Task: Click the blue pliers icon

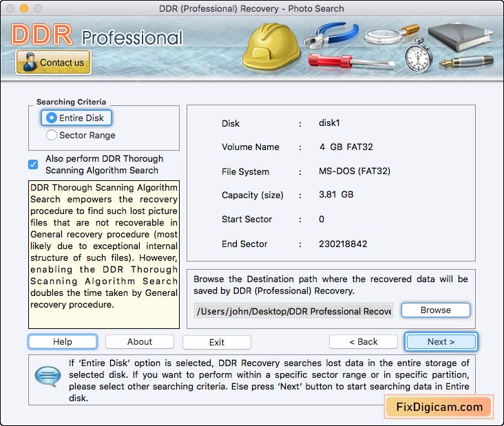Action: pyautogui.click(x=331, y=34)
